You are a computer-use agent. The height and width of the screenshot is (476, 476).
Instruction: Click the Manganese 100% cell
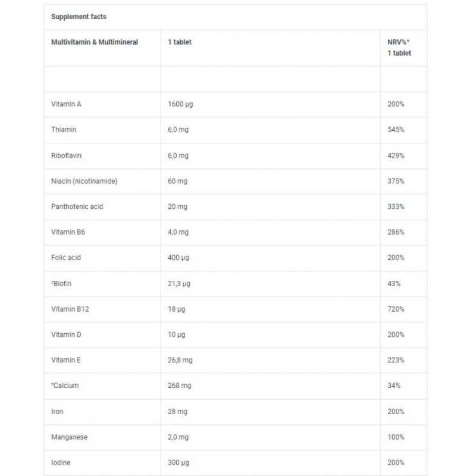396,437
